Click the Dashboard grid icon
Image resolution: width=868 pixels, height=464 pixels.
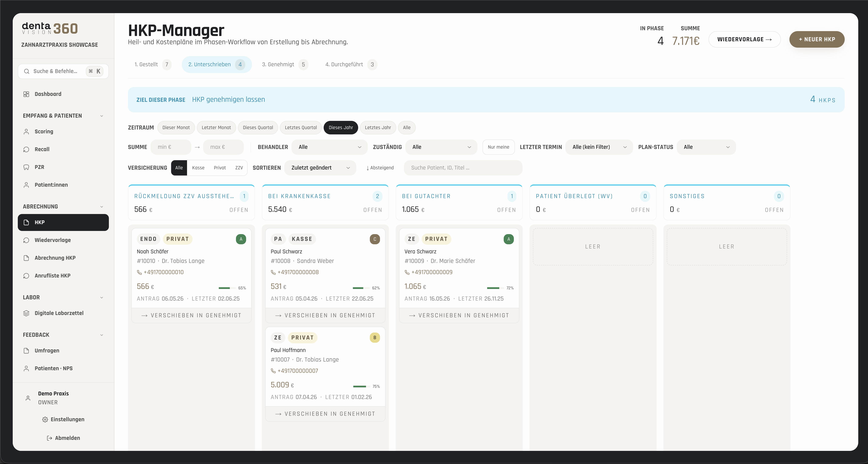click(x=26, y=94)
